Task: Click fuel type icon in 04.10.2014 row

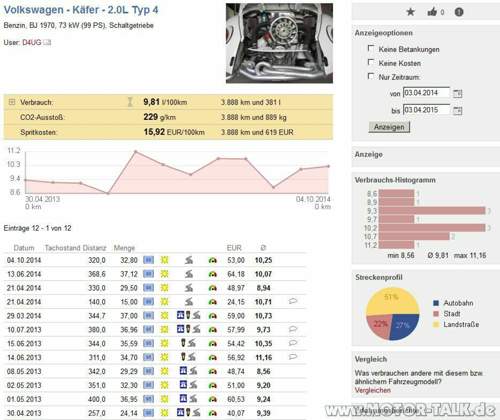Action: [x=148, y=260]
